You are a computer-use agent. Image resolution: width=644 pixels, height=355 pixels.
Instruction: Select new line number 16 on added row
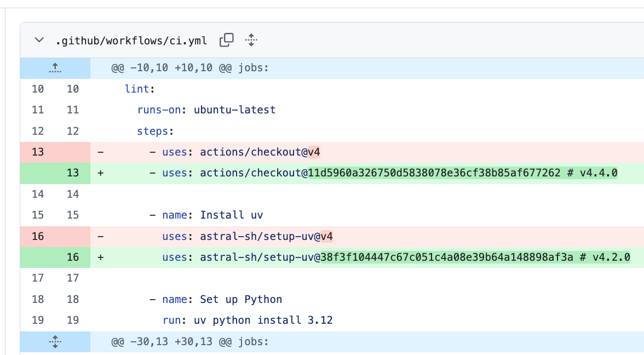coord(73,257)
